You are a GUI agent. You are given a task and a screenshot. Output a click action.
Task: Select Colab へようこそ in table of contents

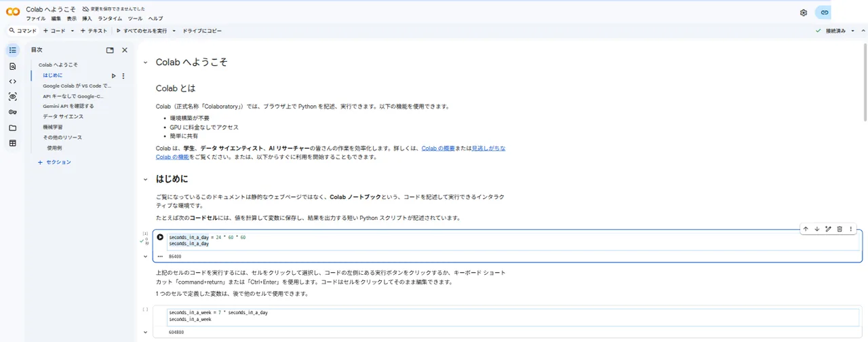click(x=58, y=64)
